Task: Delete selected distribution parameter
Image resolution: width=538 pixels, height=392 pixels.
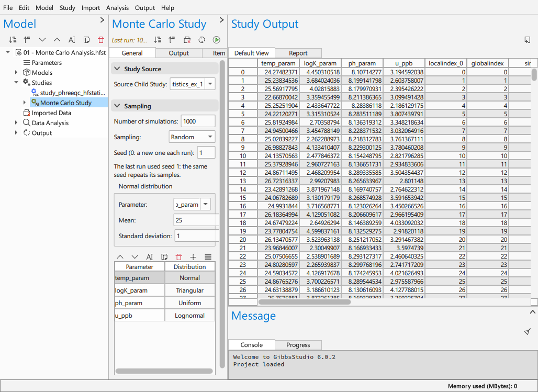Action: [x=179, y=257]
